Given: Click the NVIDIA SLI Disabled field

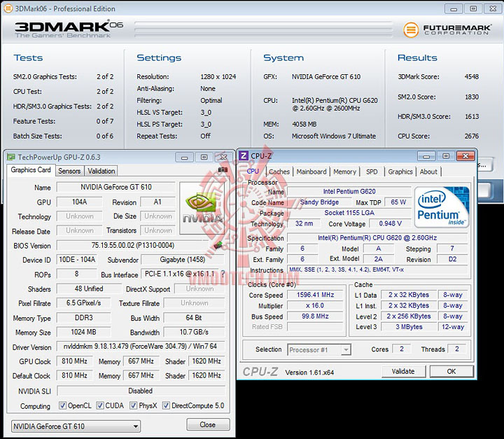Looking at the screenshot, I should coord(141,391).
